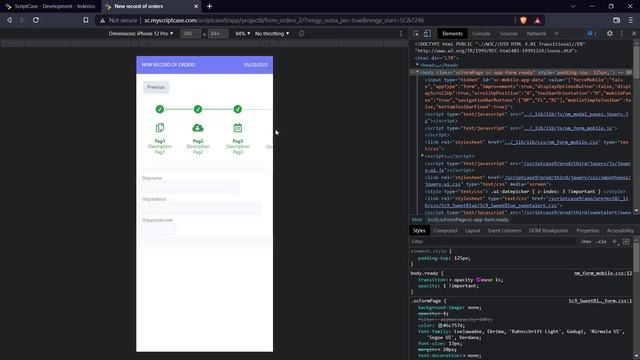Viewport: 640px width, 360px height.
Task: Close the DevTools panel
Action: (x=634, y=33)
